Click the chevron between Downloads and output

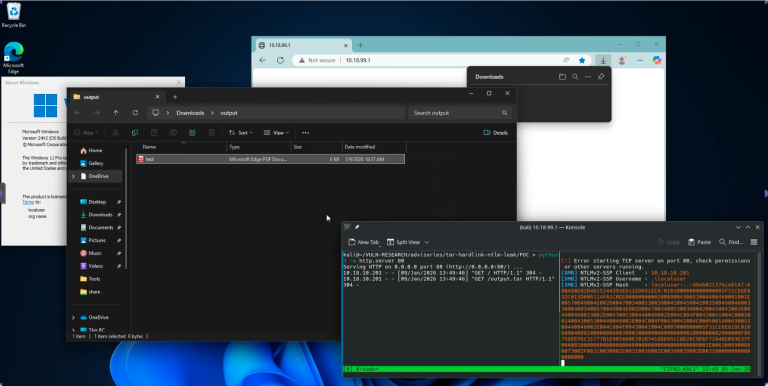[x=213, y=113]
